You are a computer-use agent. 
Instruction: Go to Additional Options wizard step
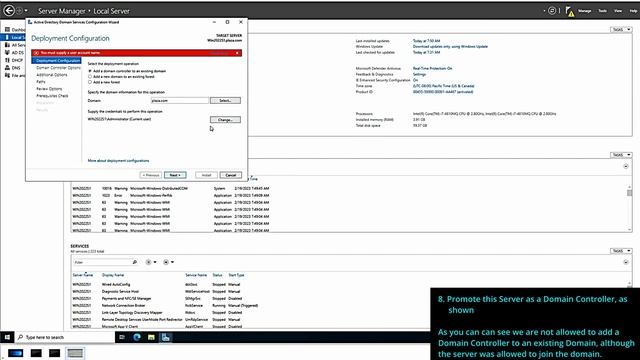click(52, 75)
